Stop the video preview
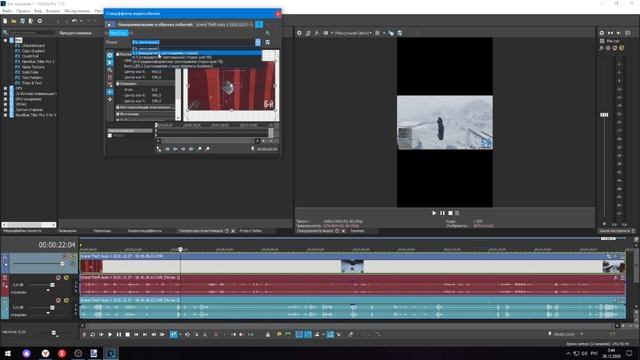This screenshot has width=640, height=360. coord(450,213)
